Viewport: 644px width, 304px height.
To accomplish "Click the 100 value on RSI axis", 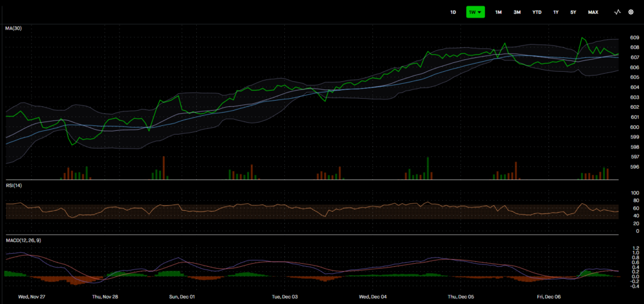I will pos(635,193).
